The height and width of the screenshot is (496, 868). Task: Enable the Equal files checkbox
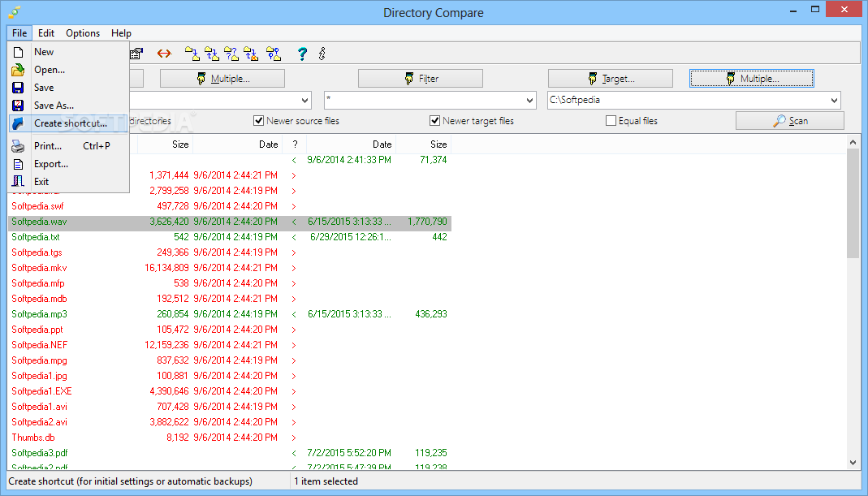point(611,121)
